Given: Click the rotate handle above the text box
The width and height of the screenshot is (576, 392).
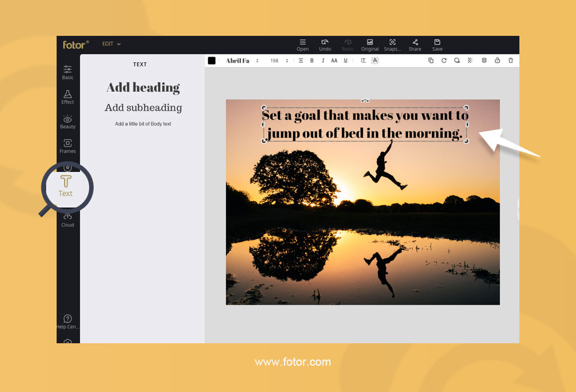Looking at the screenshot, I should (365, 100).
